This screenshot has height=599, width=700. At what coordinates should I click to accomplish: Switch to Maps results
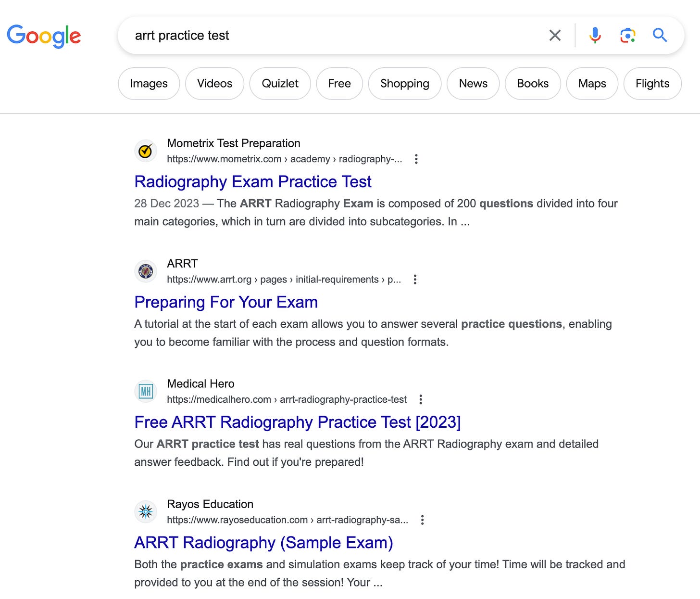592,84
